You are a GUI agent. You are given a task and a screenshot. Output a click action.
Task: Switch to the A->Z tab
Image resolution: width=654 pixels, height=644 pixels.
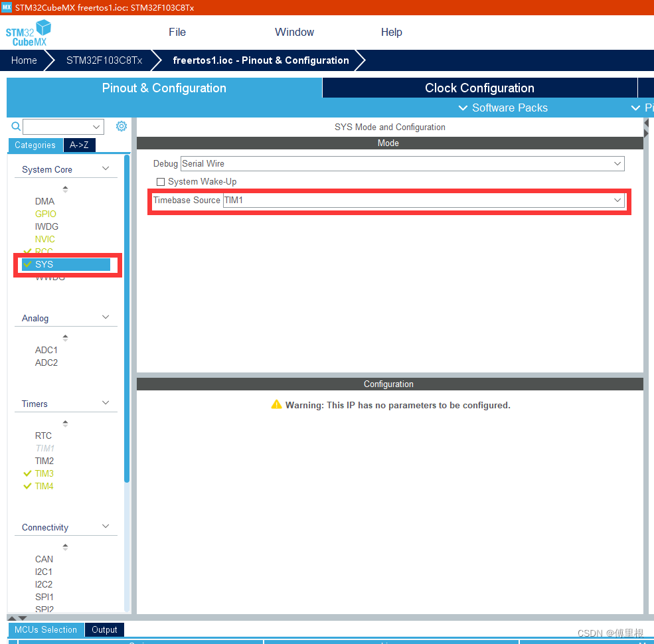(x=79, y=145)
